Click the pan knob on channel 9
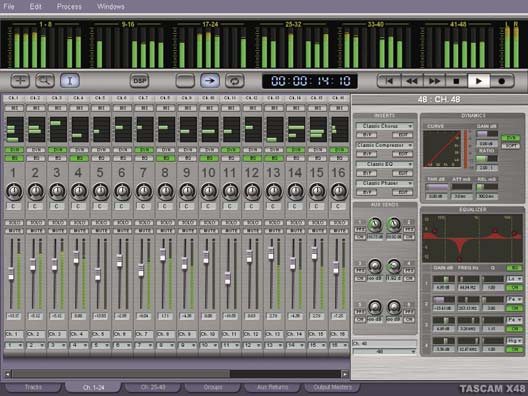 [187, 191]
